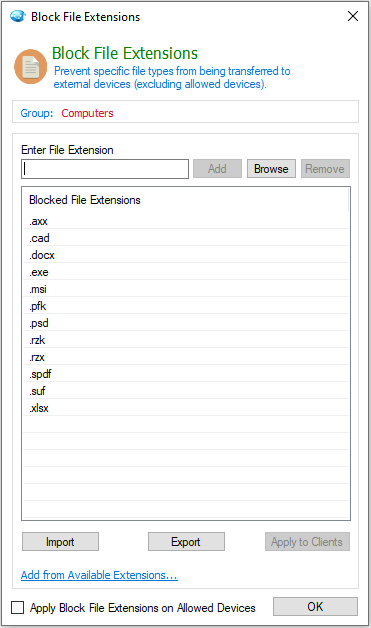Viewport: 371px width, 628px height.
Task: Confirm the dialog with OK
Action: (x=315, y=606)
